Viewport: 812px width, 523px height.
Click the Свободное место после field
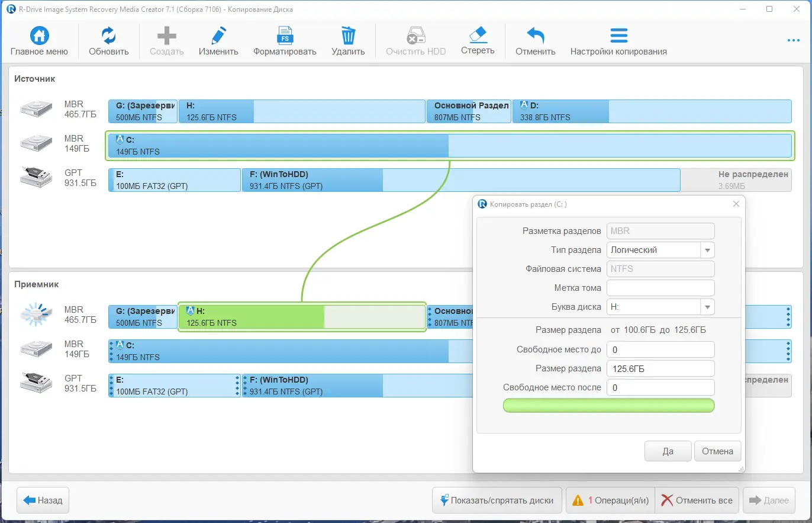point(660,387)
